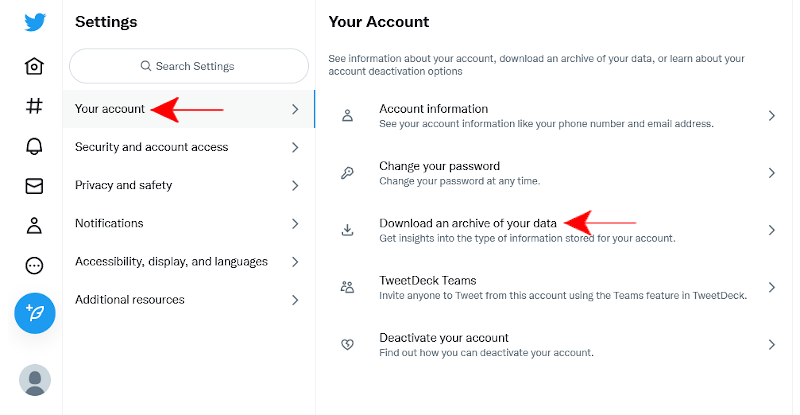Expand Accessibility, display, and languages chevron
This screenshot has height=415, width=800.
(295, 262)
